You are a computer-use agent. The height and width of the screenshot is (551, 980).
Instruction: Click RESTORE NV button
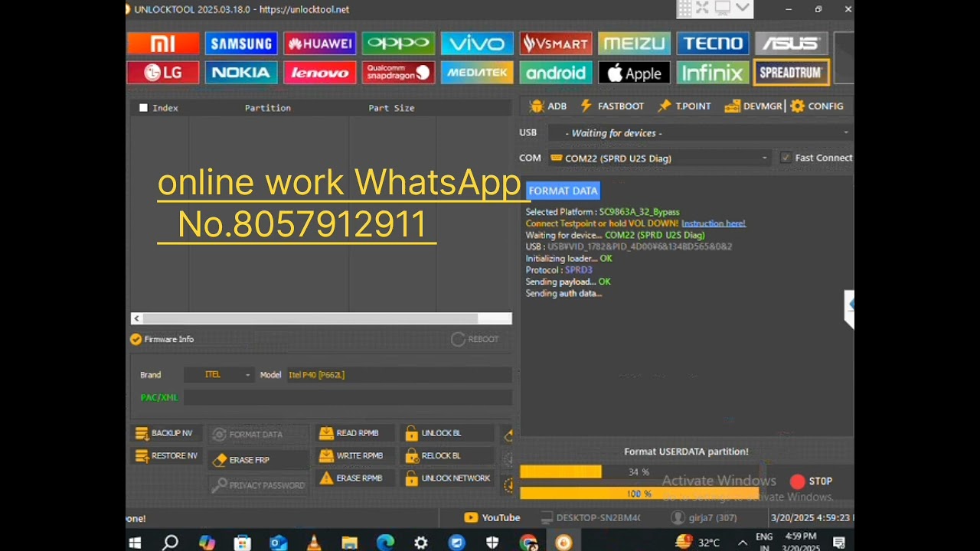[x=165, y=456]
